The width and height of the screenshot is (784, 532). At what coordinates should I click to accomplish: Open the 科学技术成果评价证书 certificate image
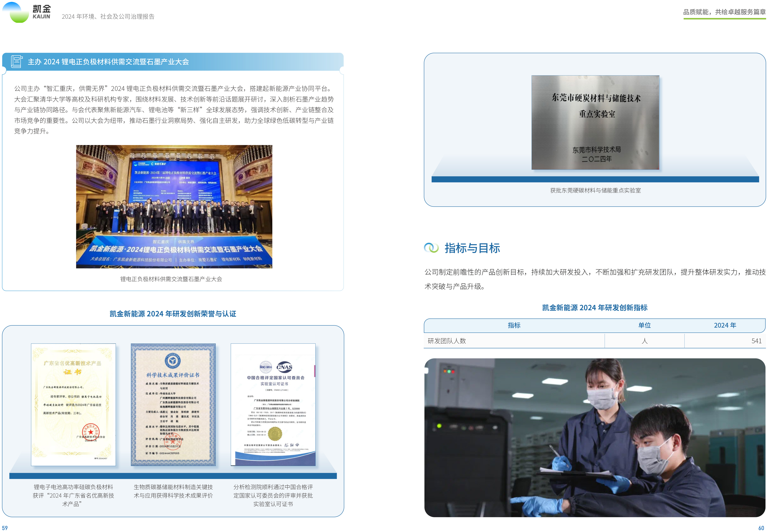173,405
